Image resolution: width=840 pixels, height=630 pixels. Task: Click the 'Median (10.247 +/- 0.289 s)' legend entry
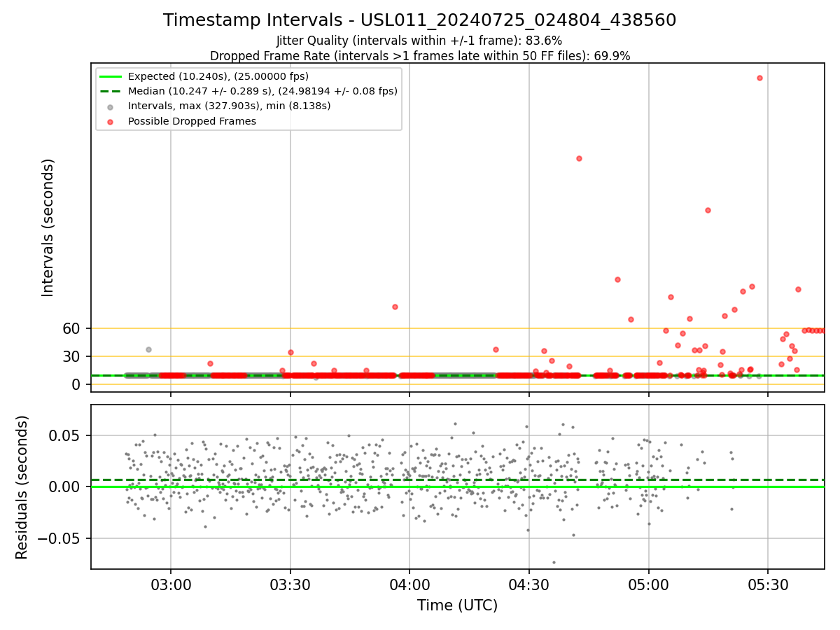(x=262, y=91)
